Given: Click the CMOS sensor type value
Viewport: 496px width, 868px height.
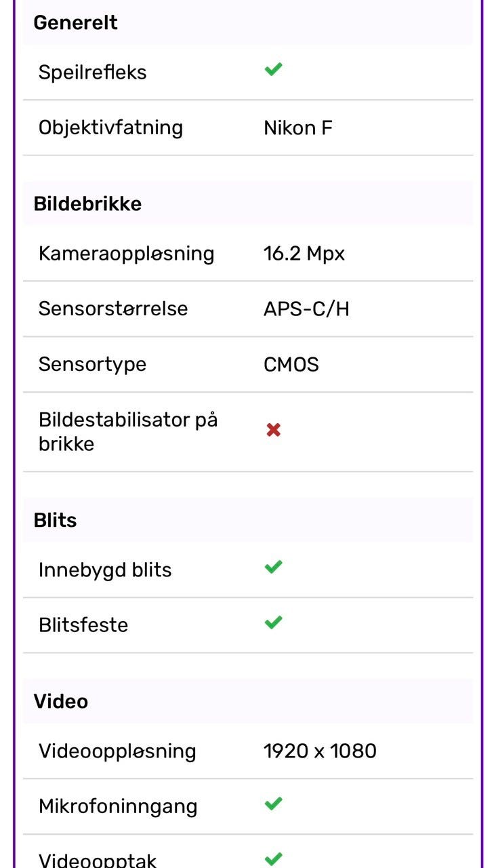Looking at the screenshot, I should (x=291, y=364).
